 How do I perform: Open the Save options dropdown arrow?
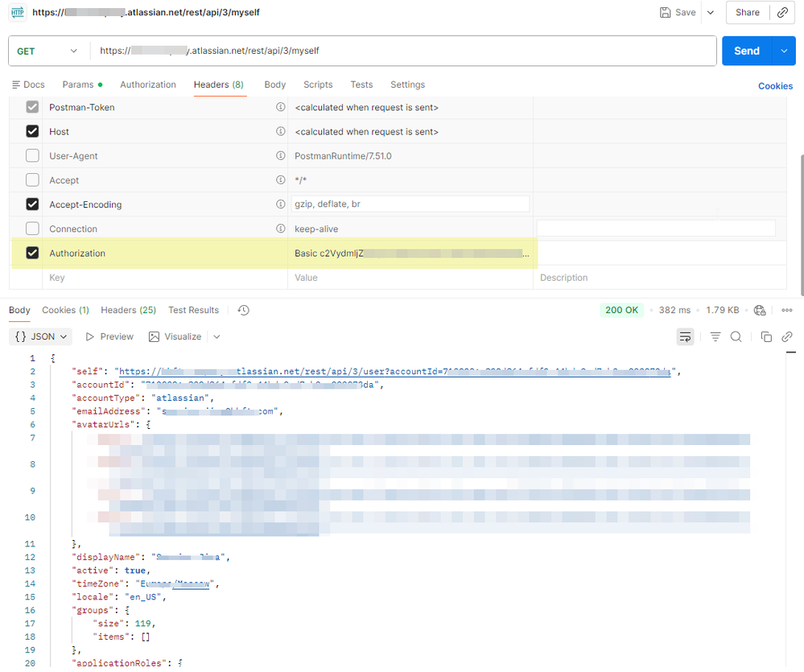tap(711, 12)
